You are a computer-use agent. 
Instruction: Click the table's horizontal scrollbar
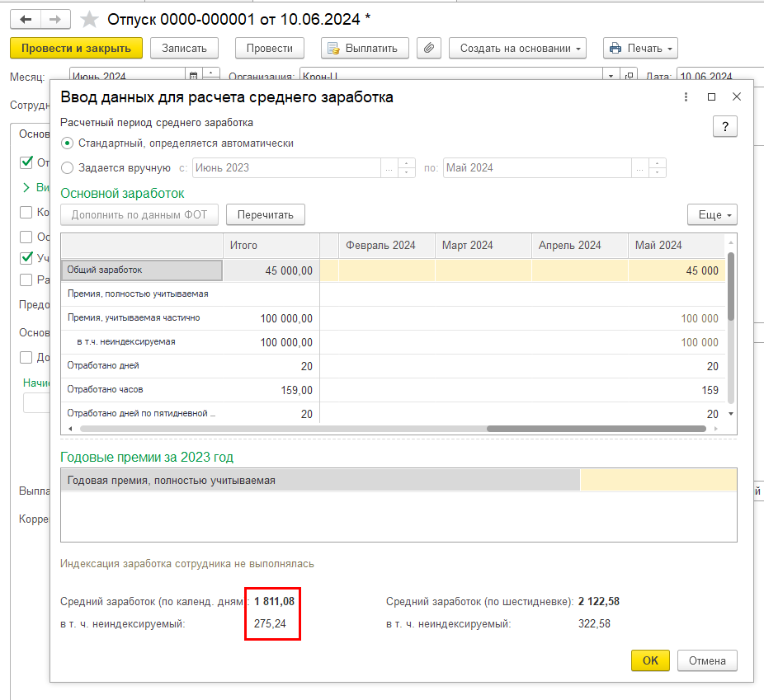pos(596,429)
